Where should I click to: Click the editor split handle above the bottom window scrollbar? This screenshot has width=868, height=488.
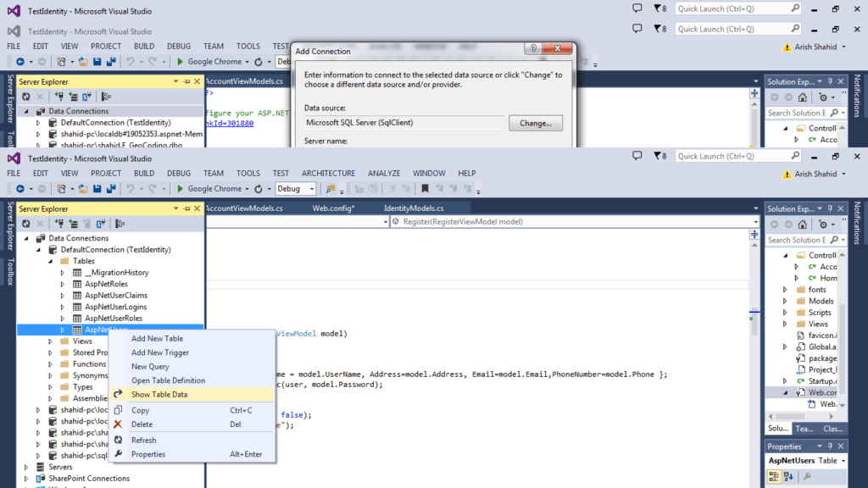(x=754, y=235)
